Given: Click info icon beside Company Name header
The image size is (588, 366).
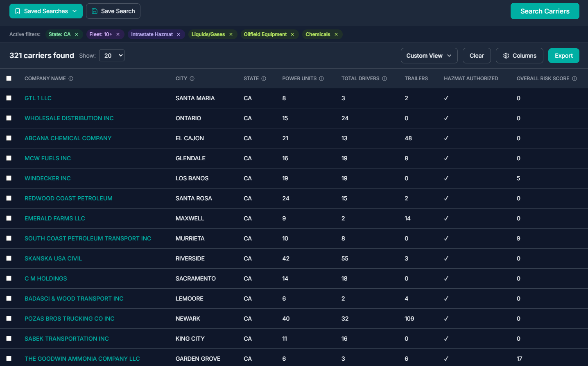Looking at the screenshot, I should 71,79.
